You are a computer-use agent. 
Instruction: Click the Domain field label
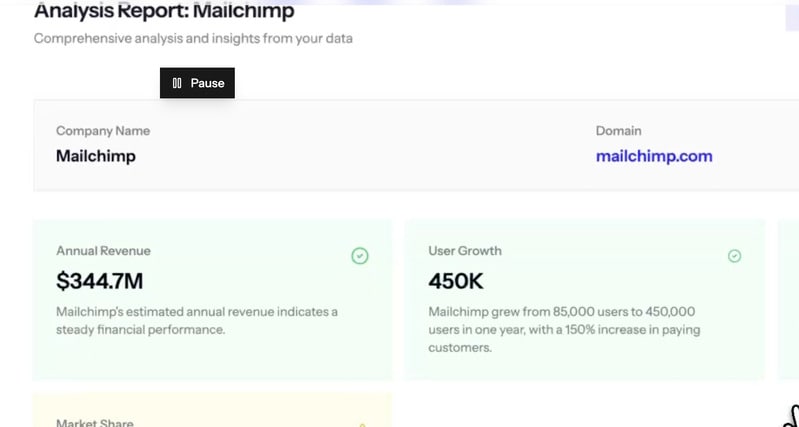(x=619, y=131)
